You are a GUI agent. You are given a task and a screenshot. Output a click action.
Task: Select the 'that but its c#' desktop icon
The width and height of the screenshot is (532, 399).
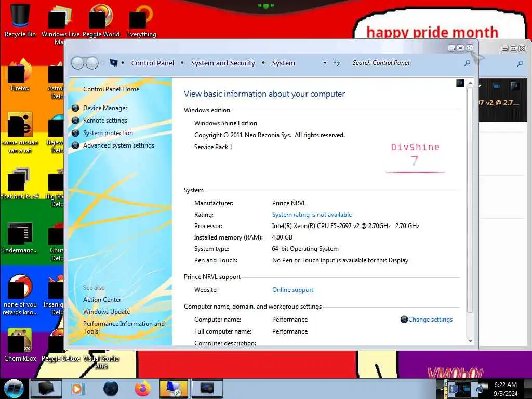(20, 183)
